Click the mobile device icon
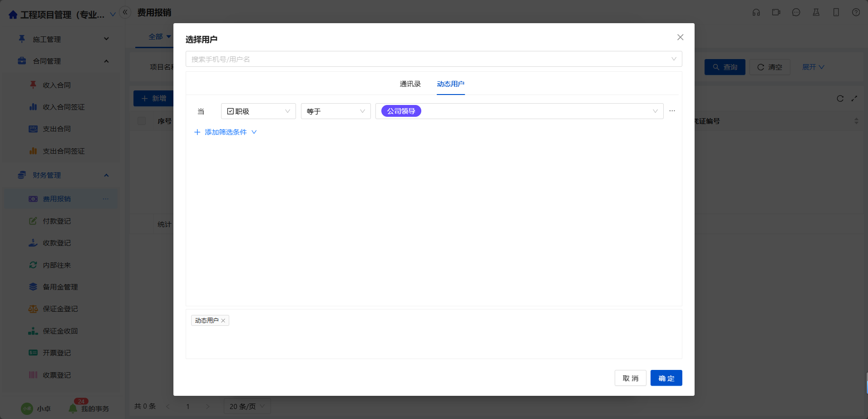Image resolution: width=868 pixels, height=419 pixels. 836,12
